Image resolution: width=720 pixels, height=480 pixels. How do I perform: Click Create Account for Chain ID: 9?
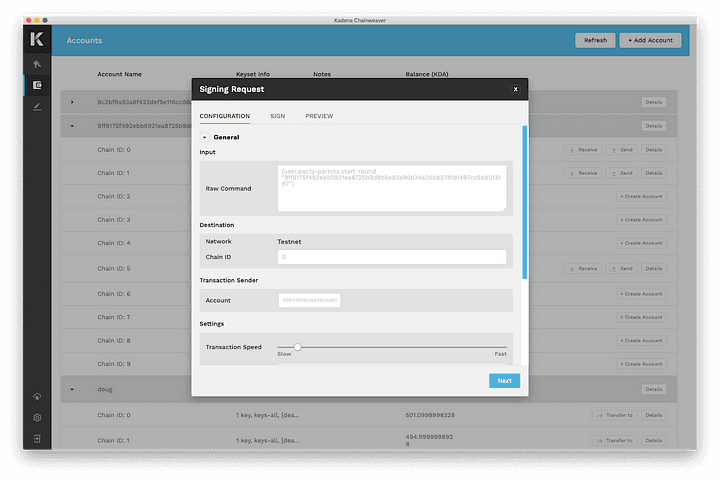point(641,364)
